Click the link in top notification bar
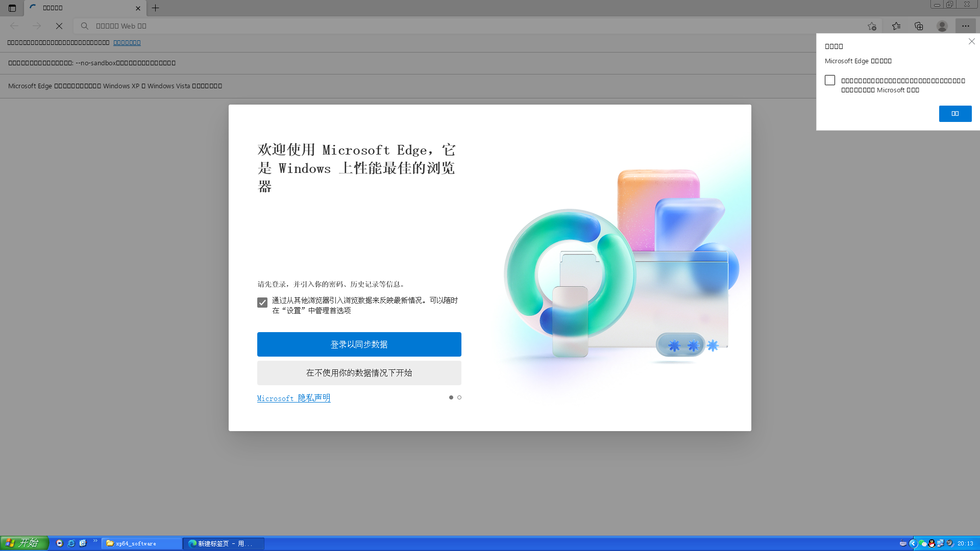 127,43
